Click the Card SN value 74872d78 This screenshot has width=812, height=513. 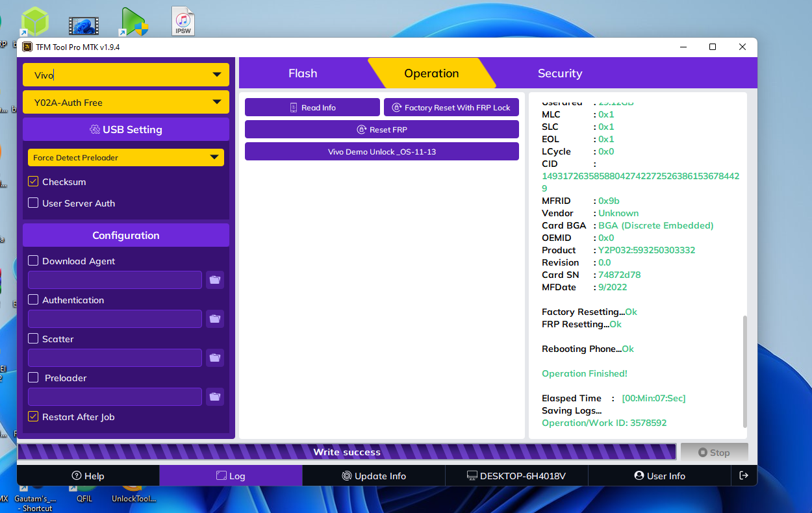(619, 275)
